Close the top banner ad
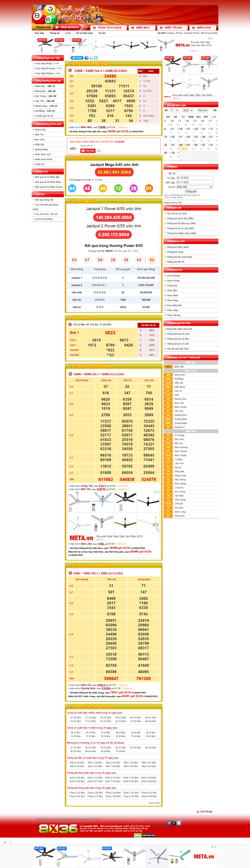250x868 pixels. 212,38
